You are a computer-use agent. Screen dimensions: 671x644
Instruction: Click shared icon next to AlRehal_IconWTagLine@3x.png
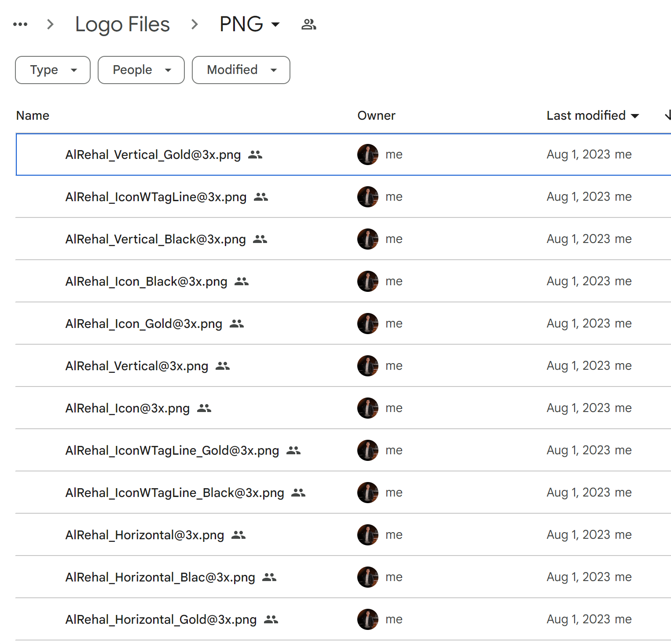click(261, 197)
